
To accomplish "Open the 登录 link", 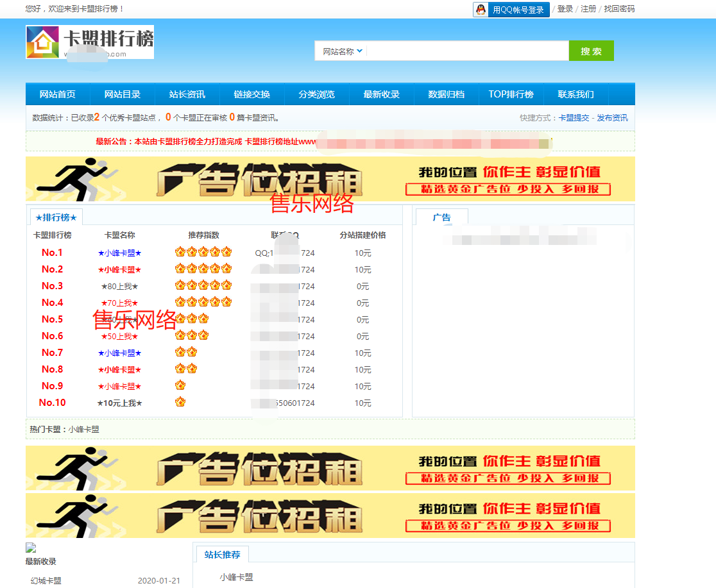I will [x=565, y=9].
